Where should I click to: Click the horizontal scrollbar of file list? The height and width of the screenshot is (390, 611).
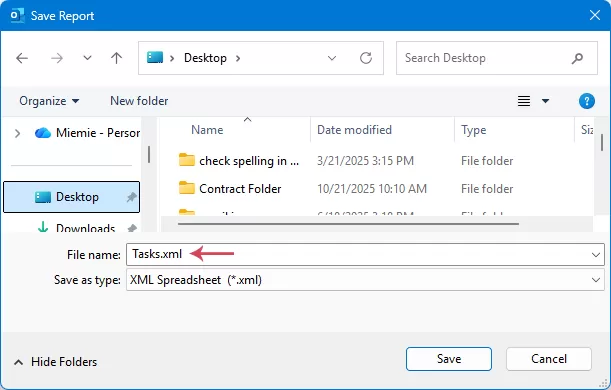348,224
